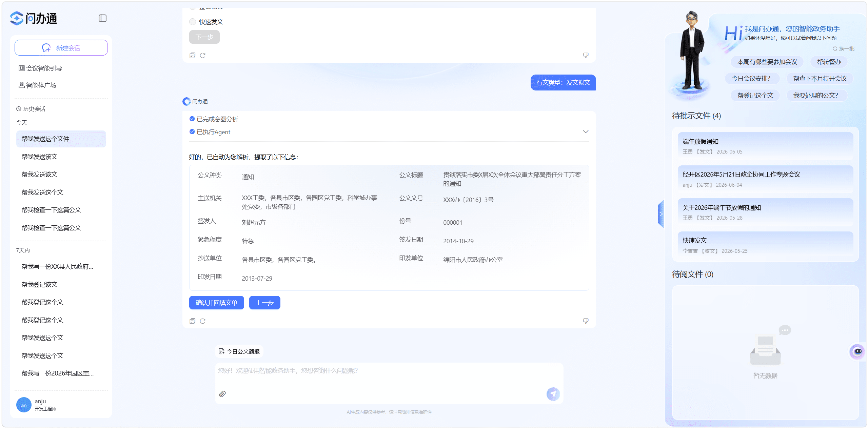868x428 pixels.
Task: Open the floating robot assistant icon
Action: pos(857,351)
